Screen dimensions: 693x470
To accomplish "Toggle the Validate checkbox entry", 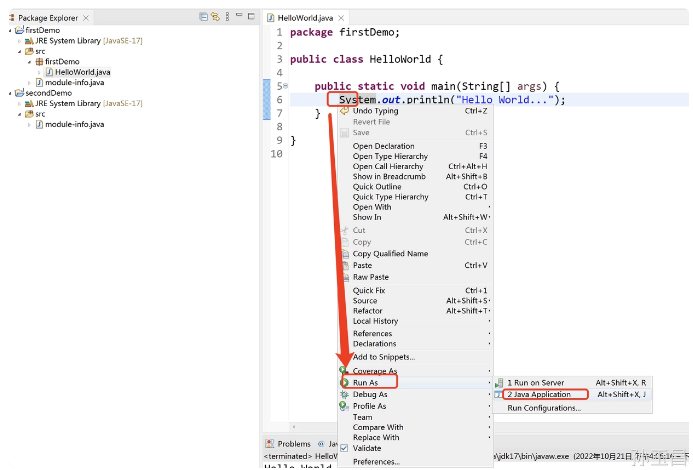I will pos(415,448).
